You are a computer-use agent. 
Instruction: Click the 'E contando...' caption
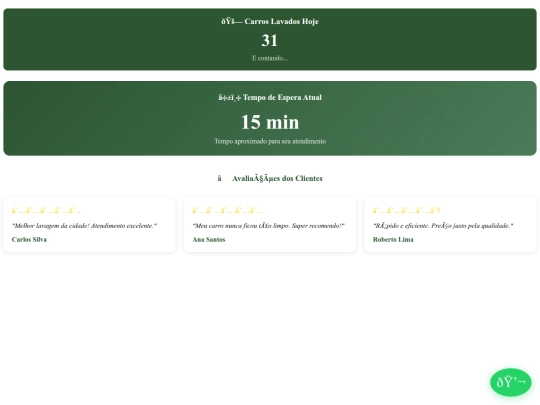click(270, 58)
